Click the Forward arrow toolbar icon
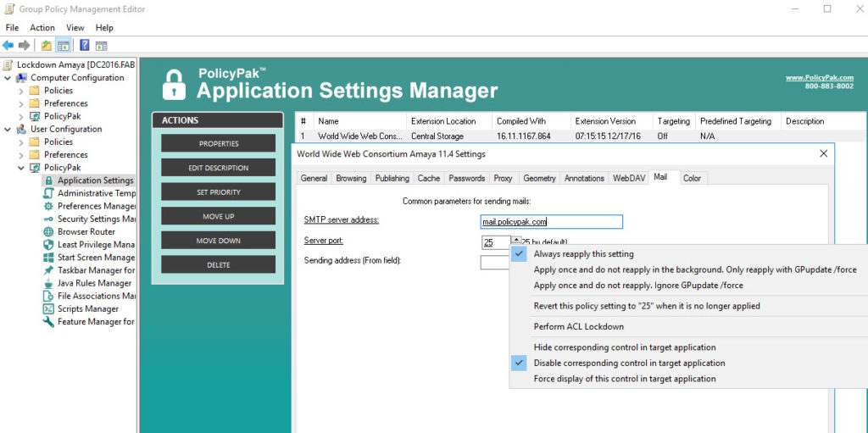Viewport: 868px width, 433px height. [x=24, y=45]
